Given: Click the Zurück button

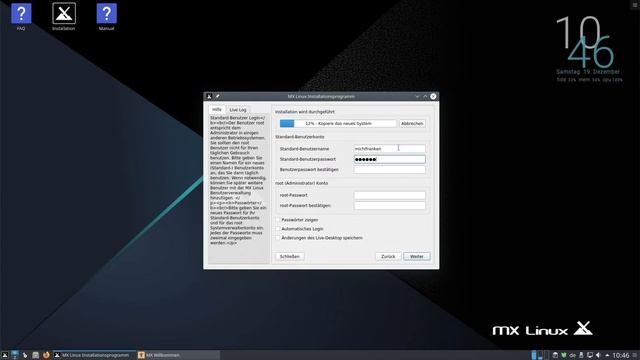Looking at the screenshot, I should 388,256.
